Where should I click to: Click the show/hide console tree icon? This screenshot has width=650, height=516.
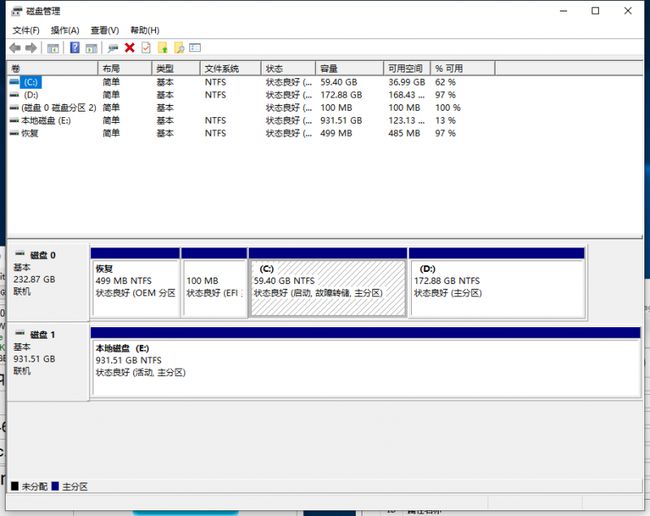coord(53,48)
